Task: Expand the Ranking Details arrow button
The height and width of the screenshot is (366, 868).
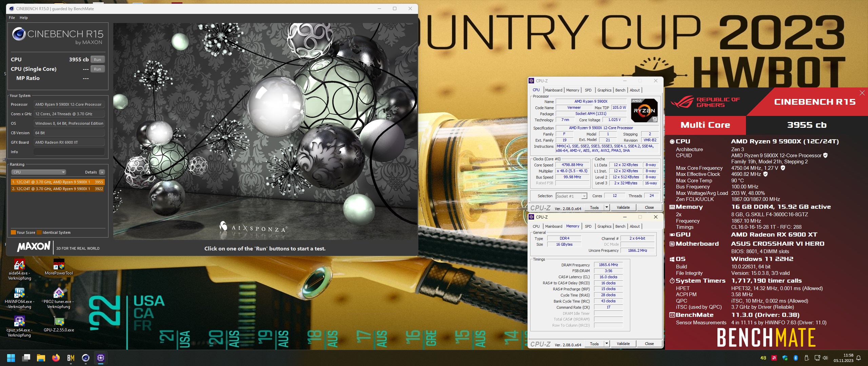Action: click(102, 172)
